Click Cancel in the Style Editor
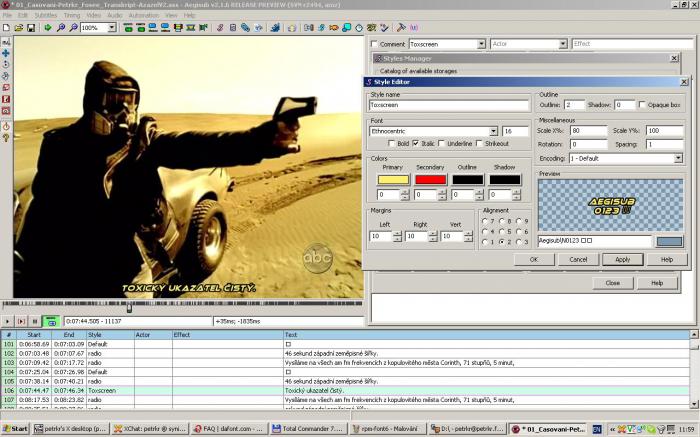700x437 pixels. tap(578, 259)
